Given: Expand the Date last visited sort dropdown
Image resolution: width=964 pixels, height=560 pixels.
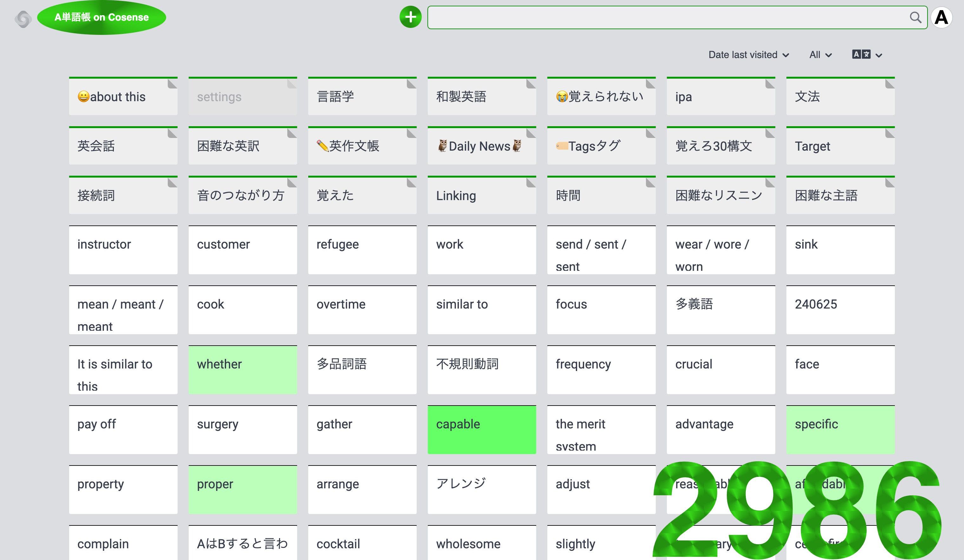Looking at the screenshot, I should tap(748, 55).
